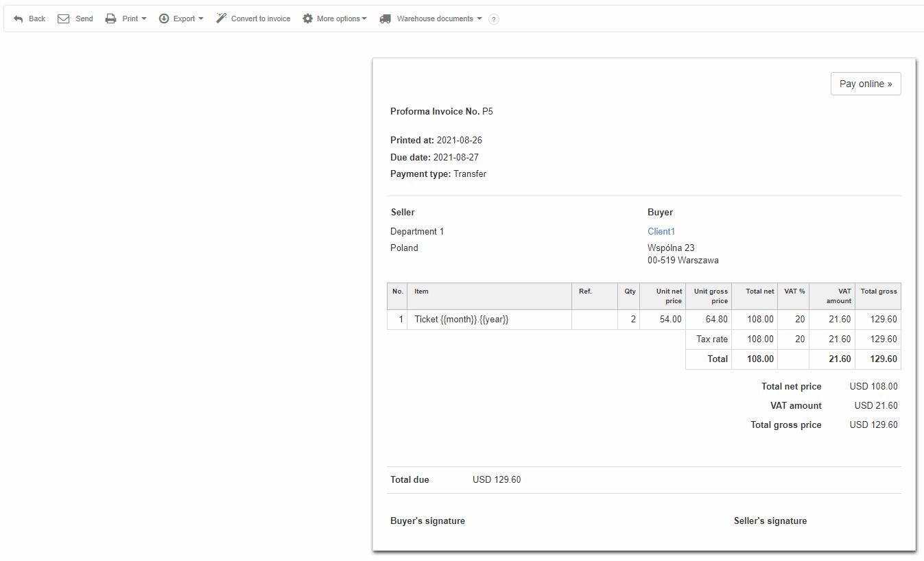The height and width of the screenshot is (561, 924).
Task: Click the Warehouse documents truck icon
Action: tap(385, 19)
